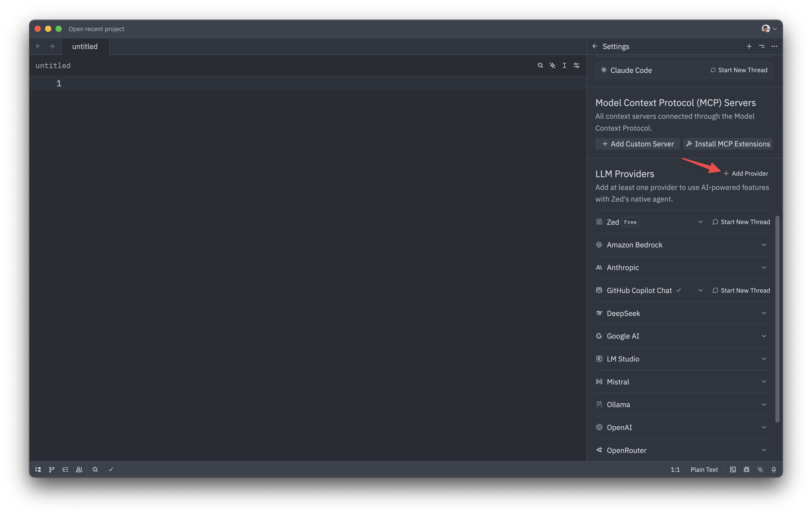This screenshot has width=812, height=516.
Task: Click the back arrow next to Settings
Action: [595, 46]
